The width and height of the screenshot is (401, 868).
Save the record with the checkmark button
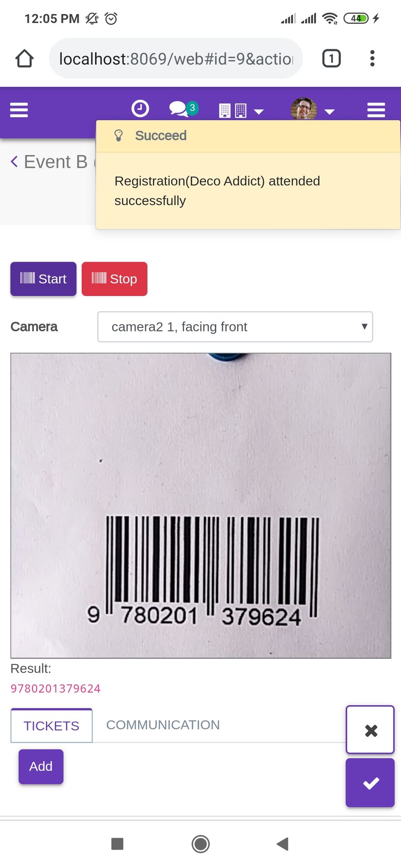pyautogui.click(x=370, y=783)
